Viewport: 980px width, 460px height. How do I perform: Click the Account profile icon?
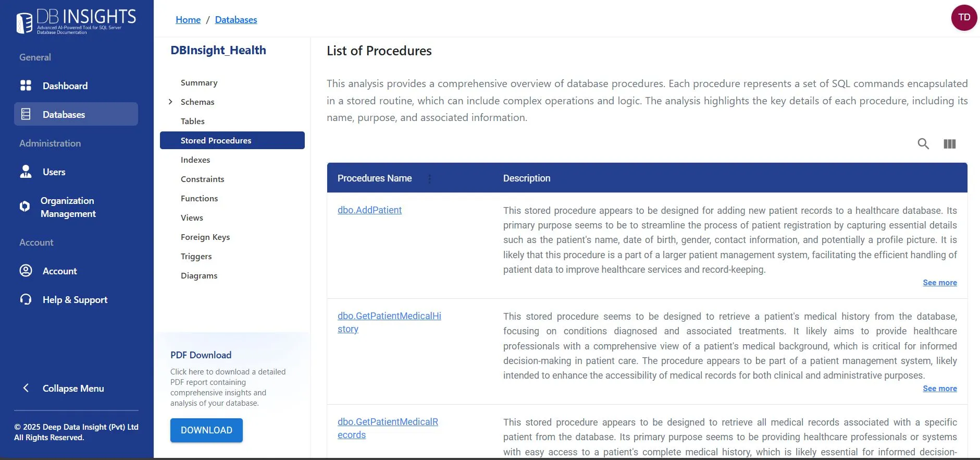[x=26, y=271]
